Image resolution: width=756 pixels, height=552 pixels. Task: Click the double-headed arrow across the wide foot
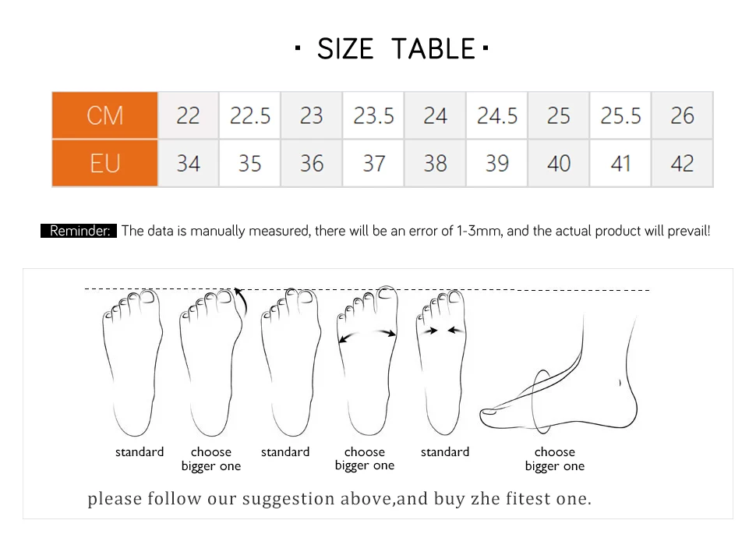pos(367,335)
